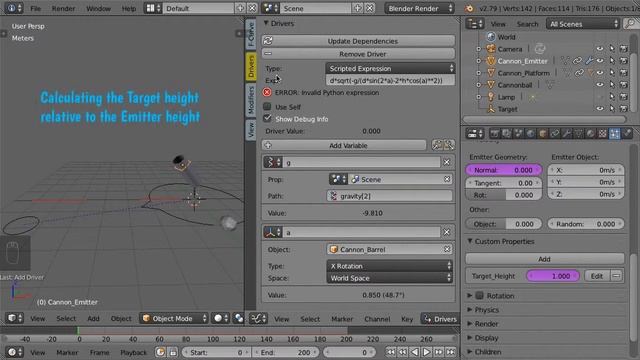Switch to Modifiers side tab
The image size is (640, 360).
(251, 99)
